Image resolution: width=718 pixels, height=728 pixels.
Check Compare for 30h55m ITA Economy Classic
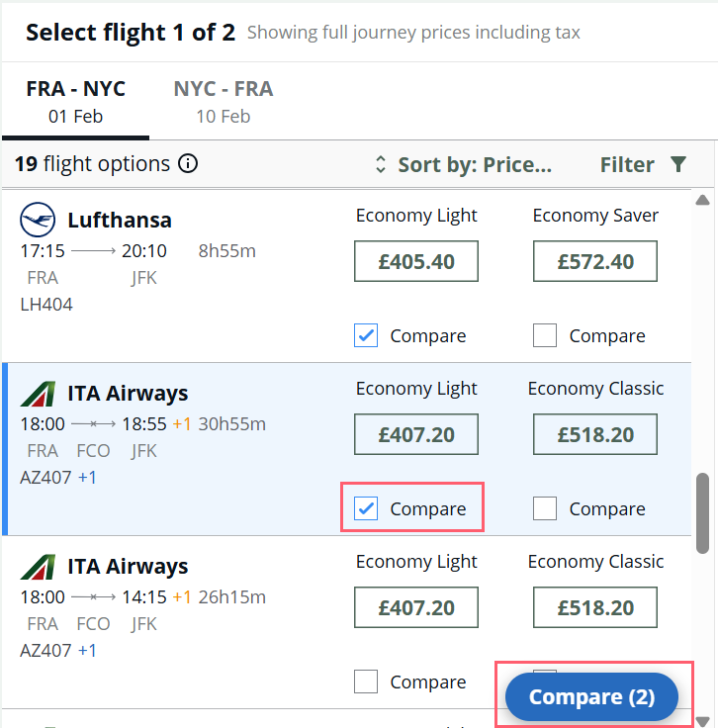click(x=545, y=508)
